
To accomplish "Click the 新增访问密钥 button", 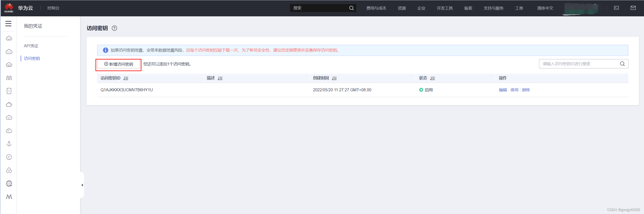I will click(x=119, y=64).
